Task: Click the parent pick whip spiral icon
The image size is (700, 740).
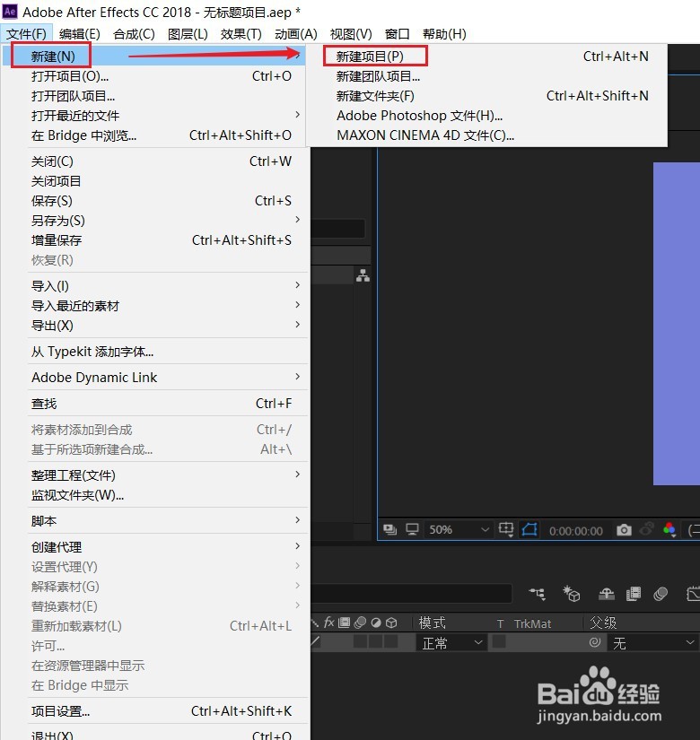Action: pos(595,642)
